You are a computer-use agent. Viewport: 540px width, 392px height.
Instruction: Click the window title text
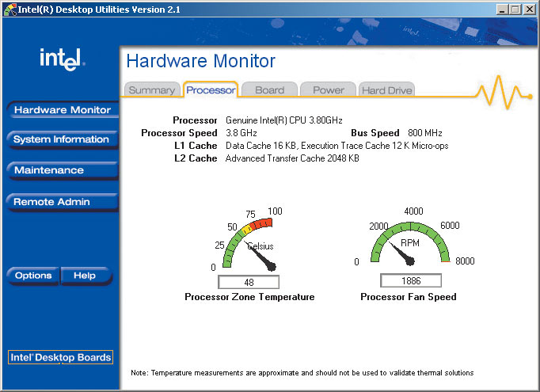tap(99, 10)
